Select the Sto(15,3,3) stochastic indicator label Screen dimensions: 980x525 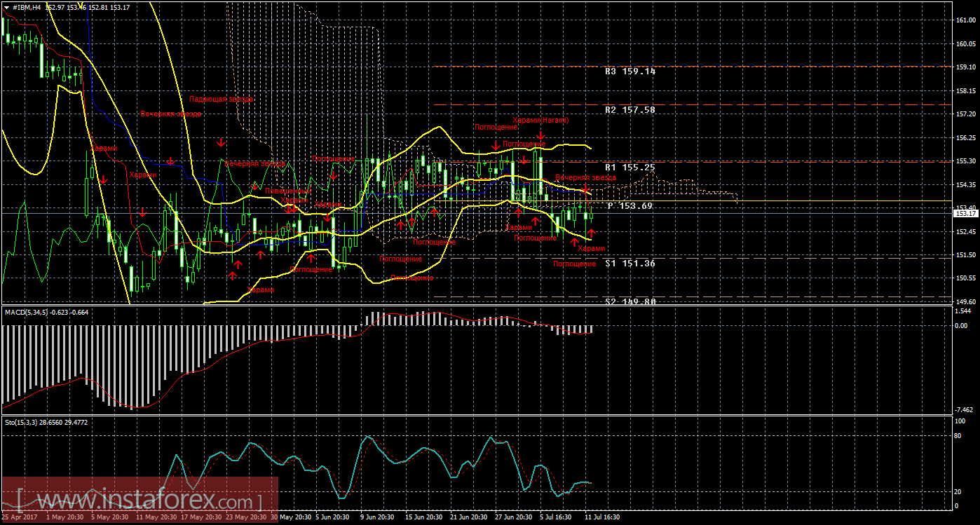click(22, 422)
